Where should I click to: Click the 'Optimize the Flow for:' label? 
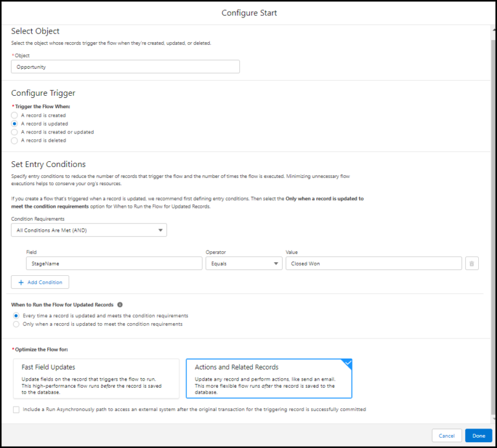tap(41, 350)
